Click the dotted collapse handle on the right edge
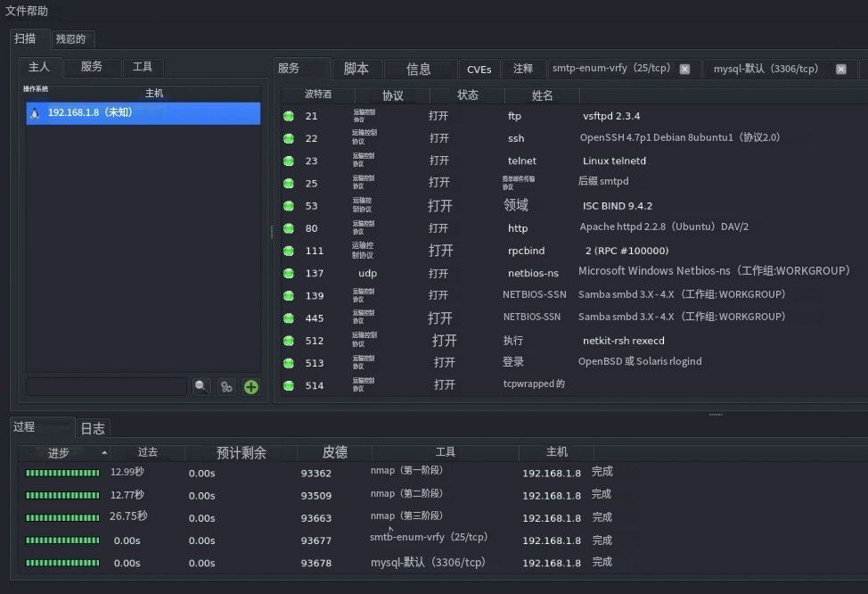868x594 pixels. pyautogui.click(x=270, y=232)
